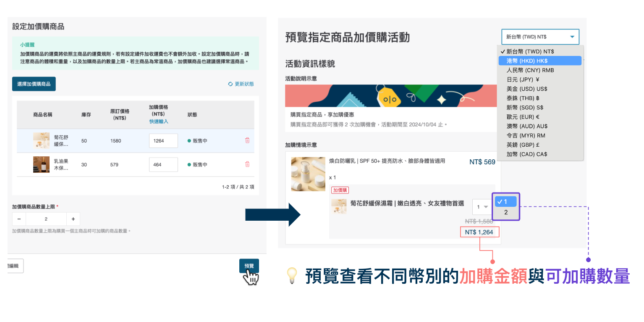Choose 歐元 (EUR) currency option
Viewport: 644px width, 322px height.
click(523, 117)
